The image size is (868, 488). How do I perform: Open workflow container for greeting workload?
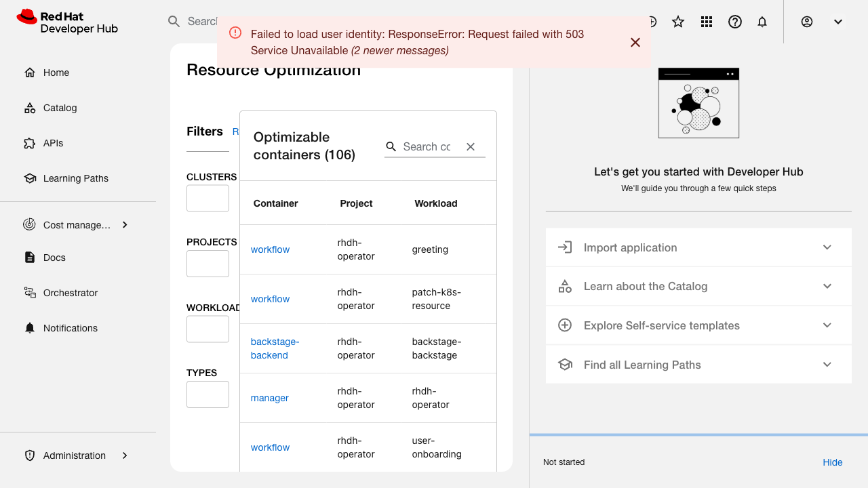coord(270,249)
